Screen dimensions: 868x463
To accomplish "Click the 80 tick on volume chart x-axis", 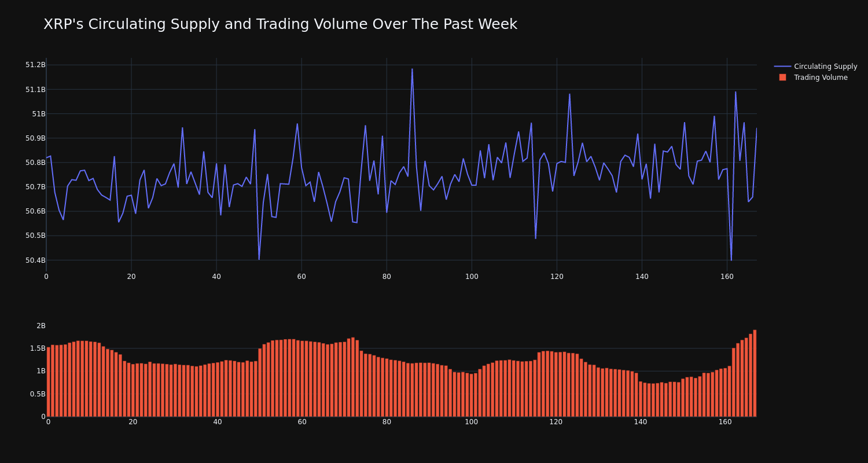I will [387, 422].
